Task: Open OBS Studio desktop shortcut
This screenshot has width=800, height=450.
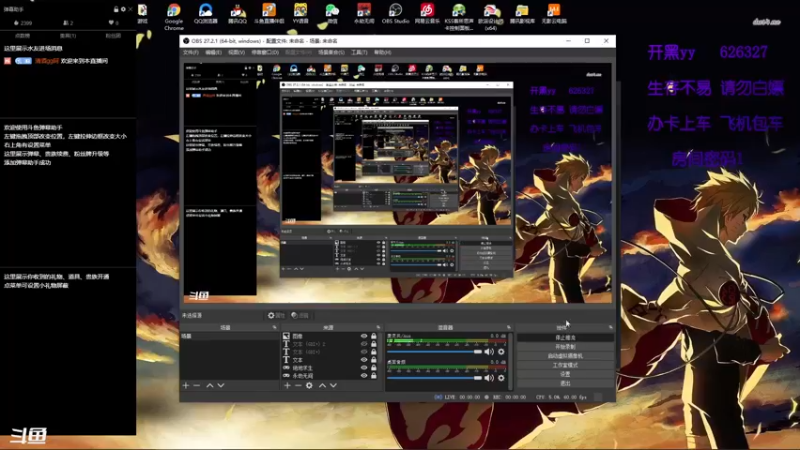Action: point(395,14)
